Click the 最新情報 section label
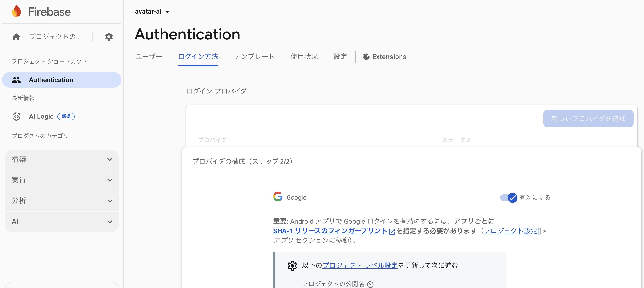 coord(23,98)
